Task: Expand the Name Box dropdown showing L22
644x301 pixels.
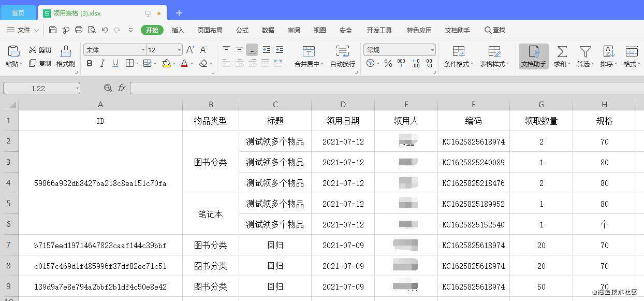Action: coord(77,88)
